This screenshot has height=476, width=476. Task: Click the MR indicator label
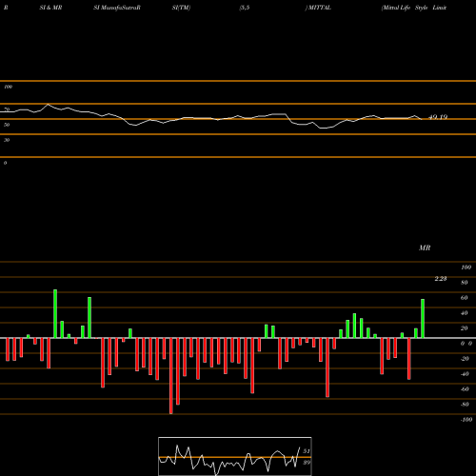[425, 248]
